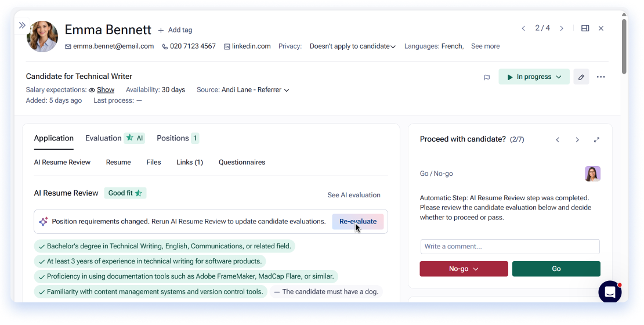This screenshot has width=644, height=325.
Task: Expand the sidebar with double chevron icon
Action: click(x=22, y=26)
